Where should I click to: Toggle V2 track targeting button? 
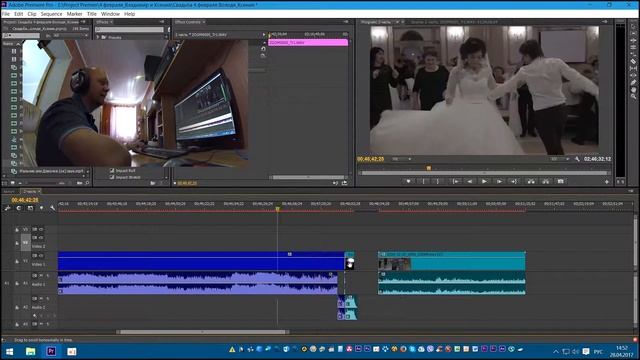click(x=25, y=242)
